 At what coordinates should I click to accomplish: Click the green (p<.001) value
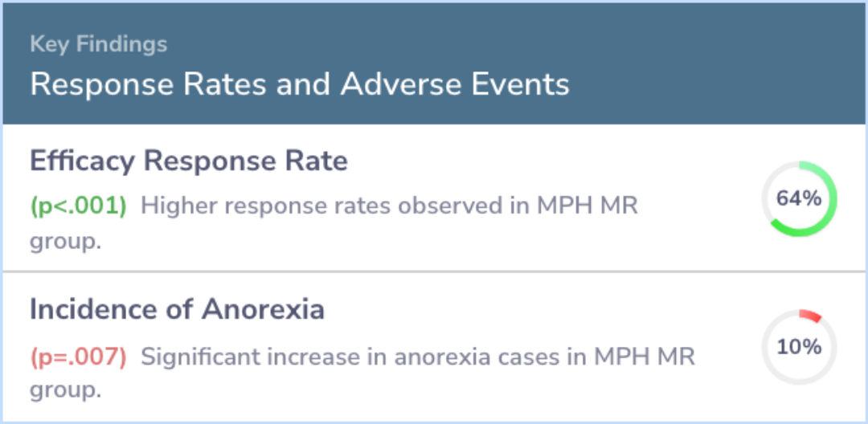79,206
